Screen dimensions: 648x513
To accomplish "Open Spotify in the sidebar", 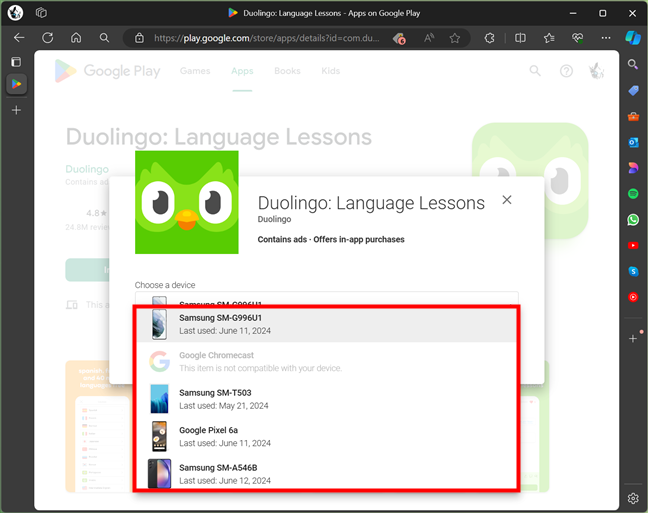I will pyautogui.click(x=633, y=193).
